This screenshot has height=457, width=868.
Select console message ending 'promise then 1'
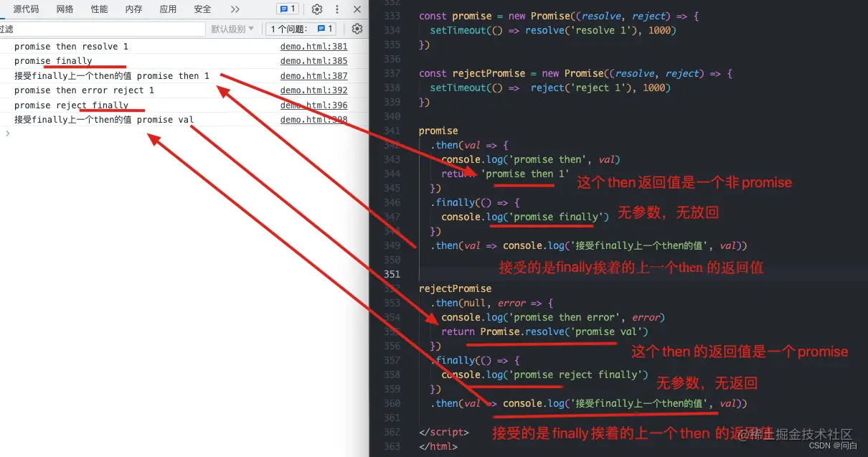click(x=112, y=76)
